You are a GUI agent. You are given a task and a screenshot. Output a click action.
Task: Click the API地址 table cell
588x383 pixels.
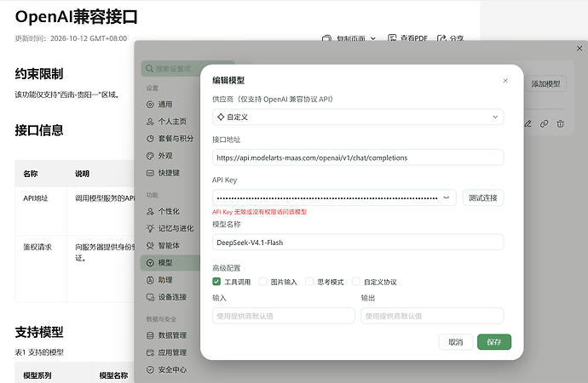pyautogui.click(x=41, y=211)
